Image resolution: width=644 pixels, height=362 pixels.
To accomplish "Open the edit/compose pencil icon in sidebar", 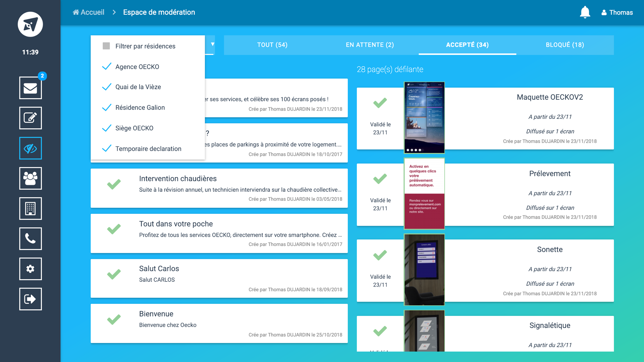I will point(30,118).
